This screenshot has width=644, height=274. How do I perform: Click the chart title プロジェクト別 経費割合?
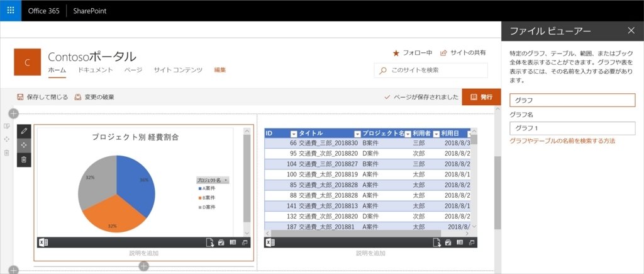coord(135,137)
